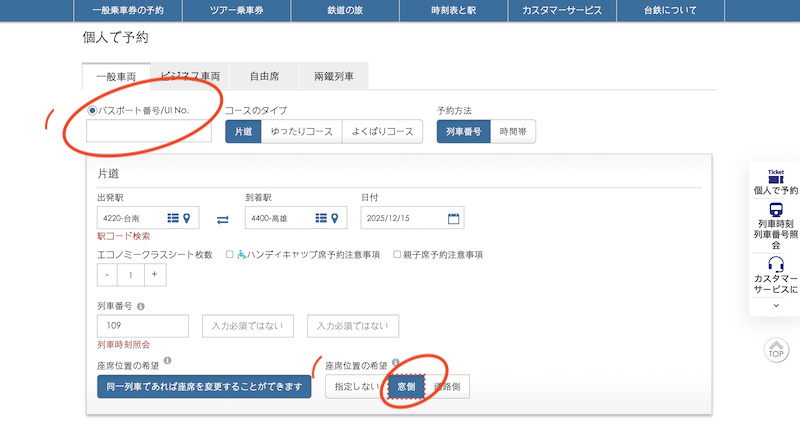
Task: Click the 列車番号 info icon
Action: coord(141,307)
